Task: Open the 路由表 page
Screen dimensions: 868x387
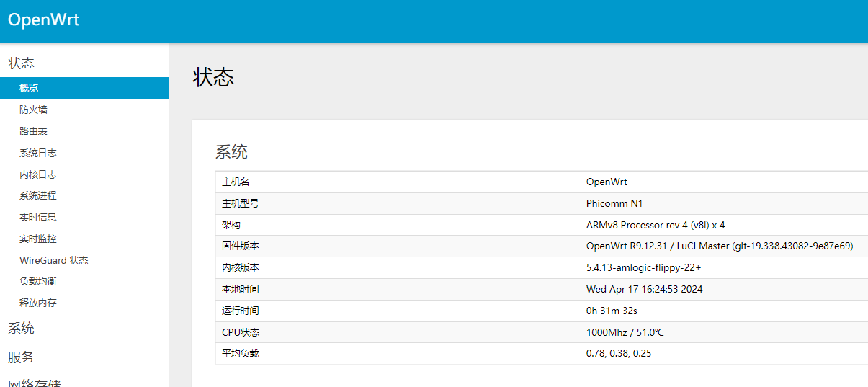Action: pyautogui.click(x=33, y=131)
